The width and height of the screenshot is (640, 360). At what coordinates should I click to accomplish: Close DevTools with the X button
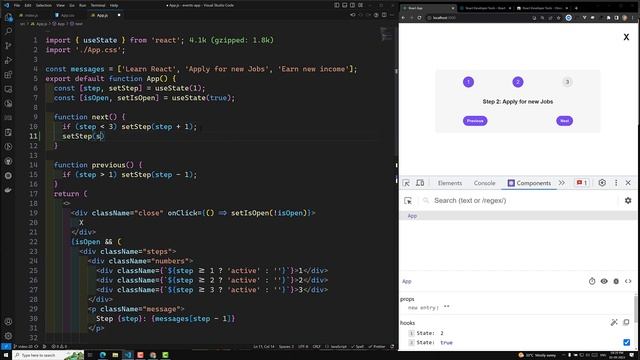[628, 183]
